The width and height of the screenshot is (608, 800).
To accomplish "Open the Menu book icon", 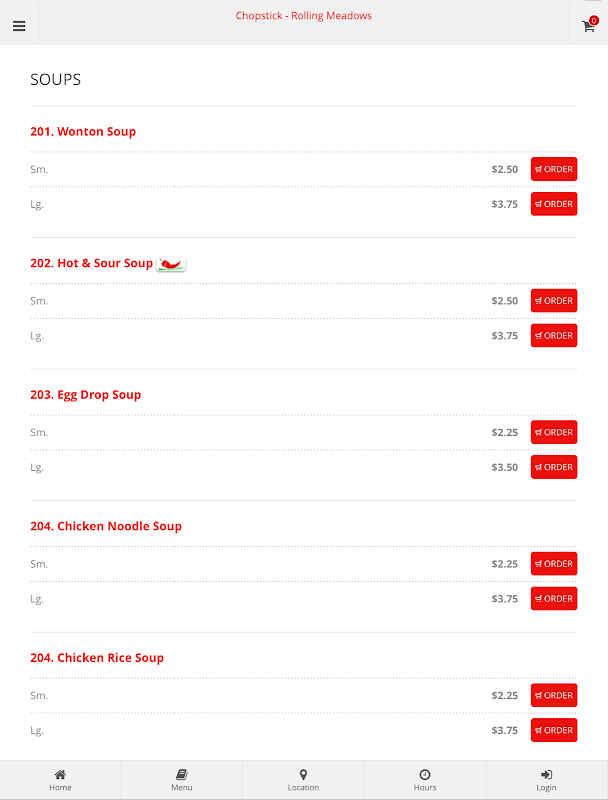I will point(182,774).
